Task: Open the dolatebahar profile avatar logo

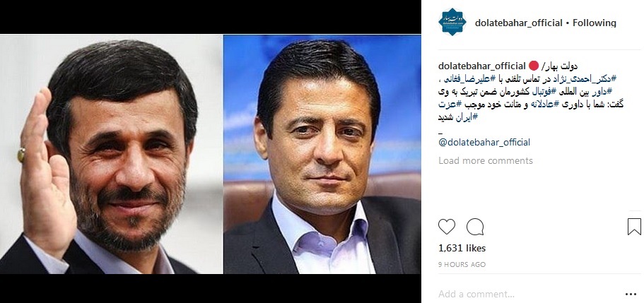Action: coord(452,22)
